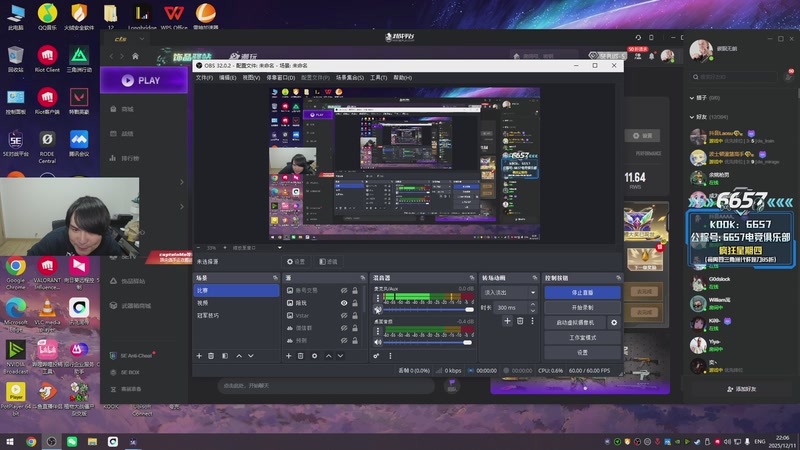Open the 文件(F) menu in OBS

click(x=205, y=78)
